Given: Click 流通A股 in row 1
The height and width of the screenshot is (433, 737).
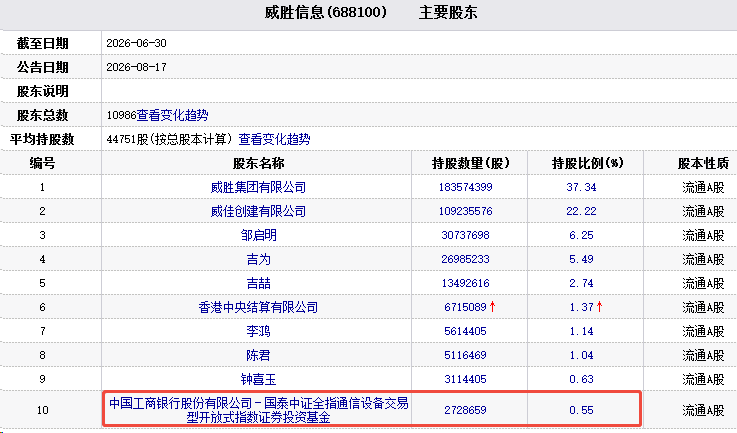Looking at the screenshot, I should pyautogui.click(x=703, y=187).
